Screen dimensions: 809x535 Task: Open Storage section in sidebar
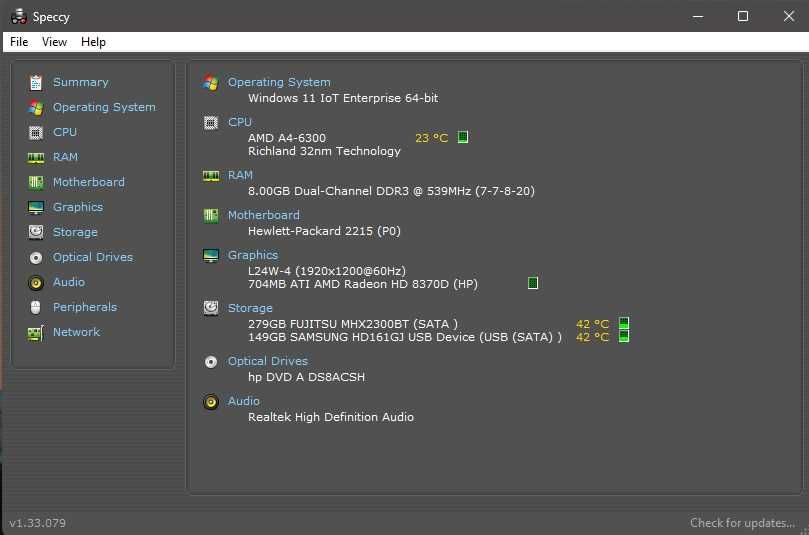point(75,232)
